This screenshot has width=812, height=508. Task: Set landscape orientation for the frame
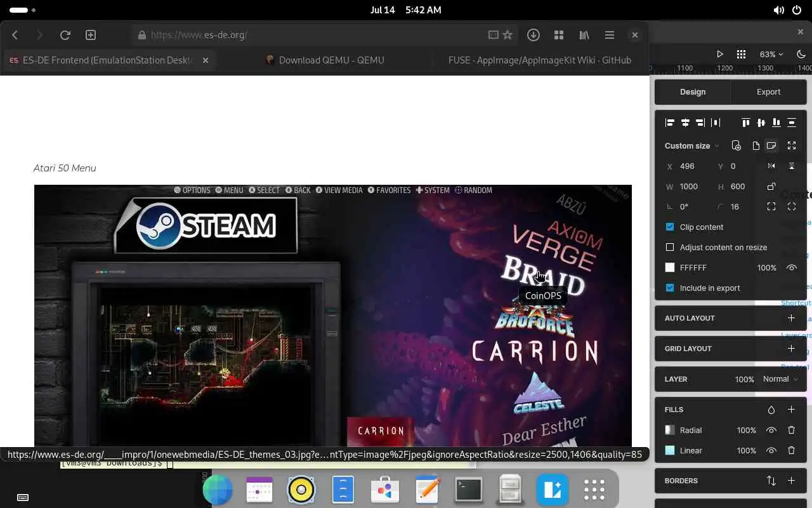[771, 145]
